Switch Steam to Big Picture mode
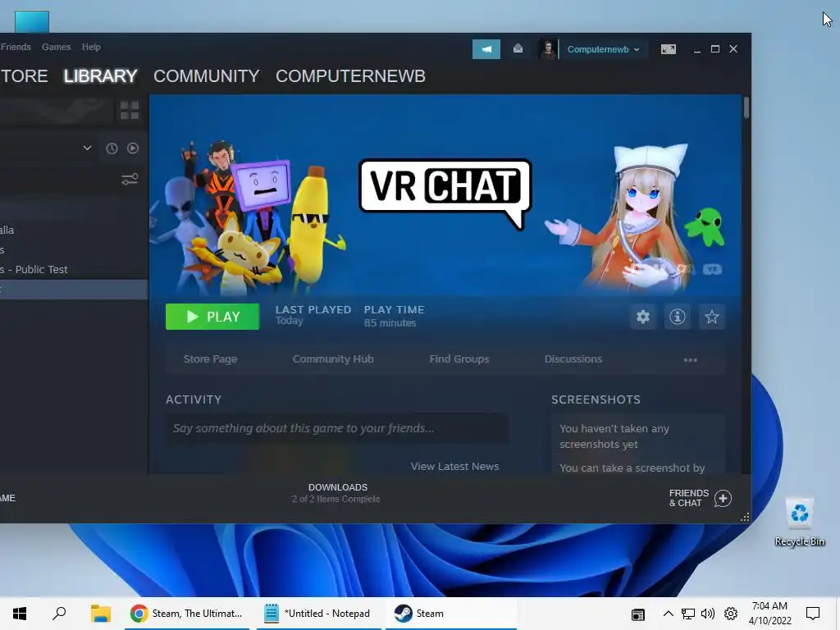 tap(668, 49)
